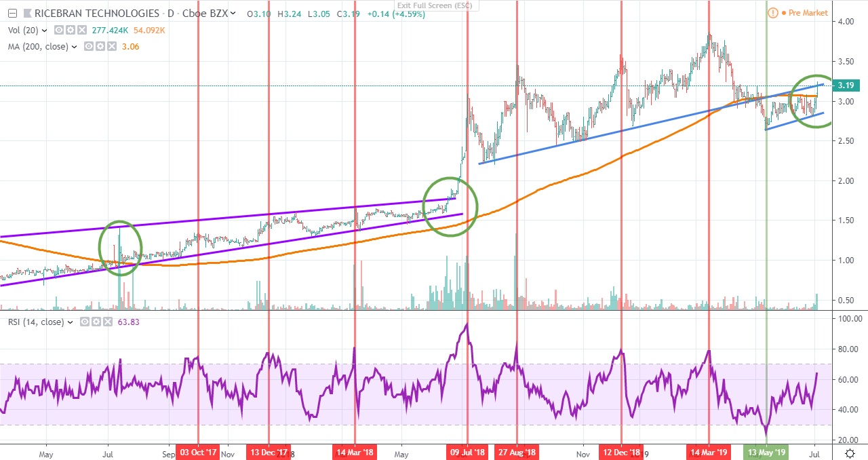Screen dimensions: 868x460
Task: Select the 03 Oct '17 date marker
Action: click(x=198, y=452)
